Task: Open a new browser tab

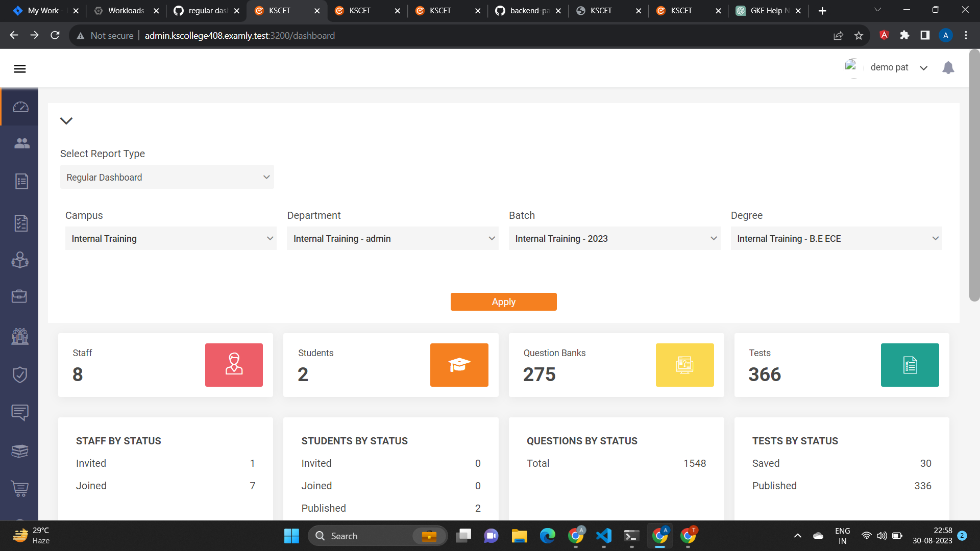Action: tap(822, 11)
